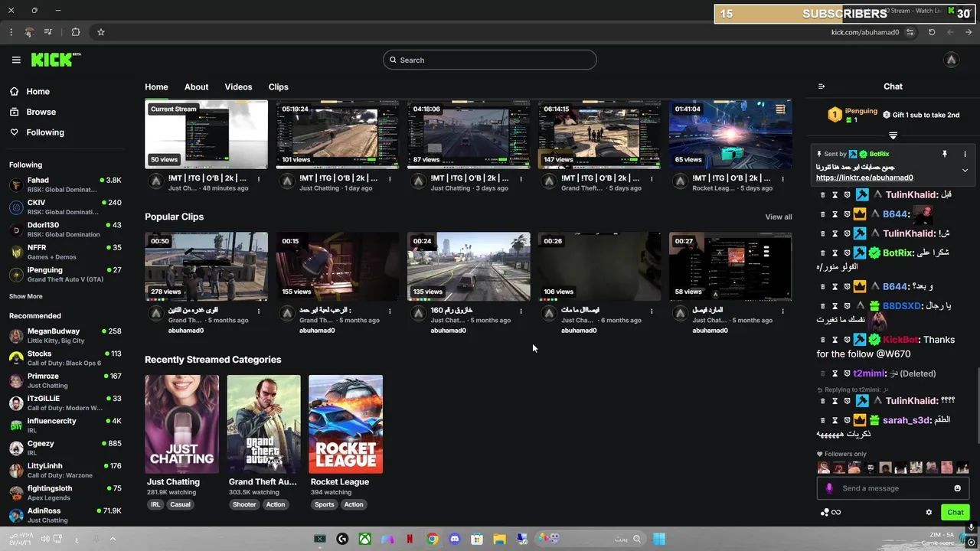
Task: Switch to the Clips tab
Action: 278,86
